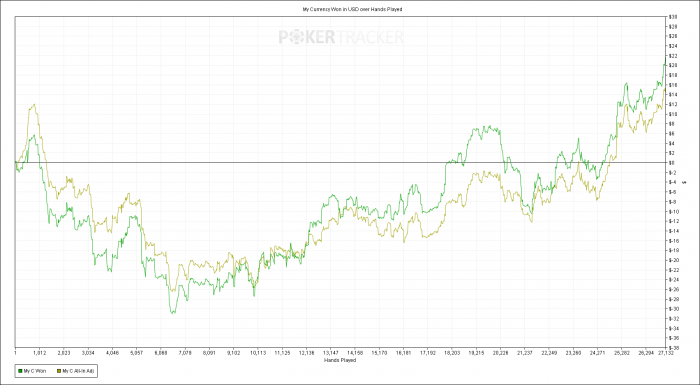Click the x-axis tick label 1,012
700x385 pixels.
click(x=40, y=352)
